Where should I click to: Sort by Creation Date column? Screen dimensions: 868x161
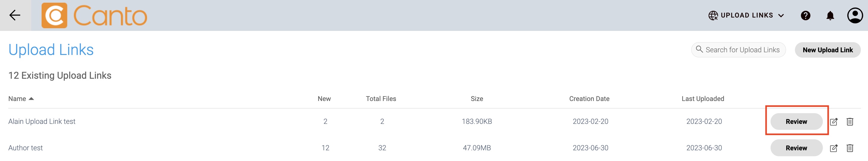coord(589,99)
